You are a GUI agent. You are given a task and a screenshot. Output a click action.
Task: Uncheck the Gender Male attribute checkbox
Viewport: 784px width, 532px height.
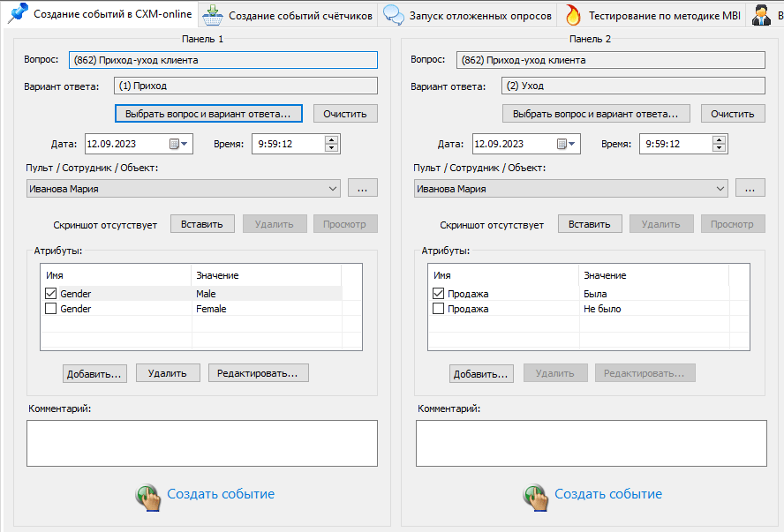coord(51,294)
